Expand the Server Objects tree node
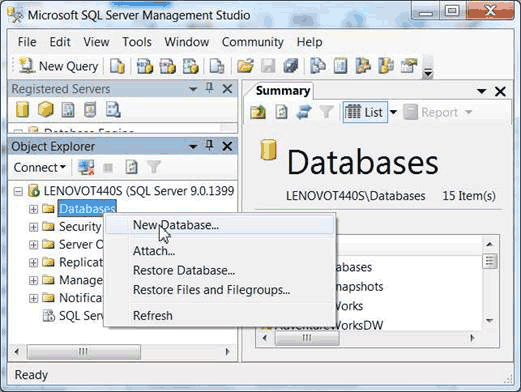Image resolution: width=521 pixels, height=392 pixels. click(33, 245)
